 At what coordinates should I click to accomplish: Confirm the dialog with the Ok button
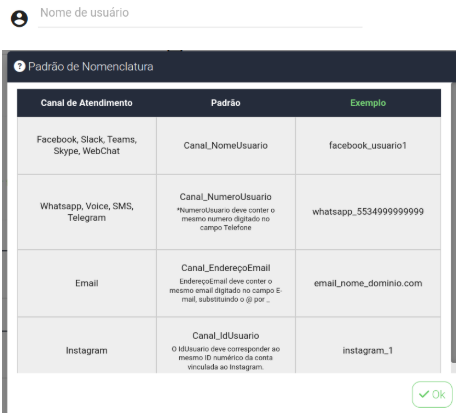432,394
